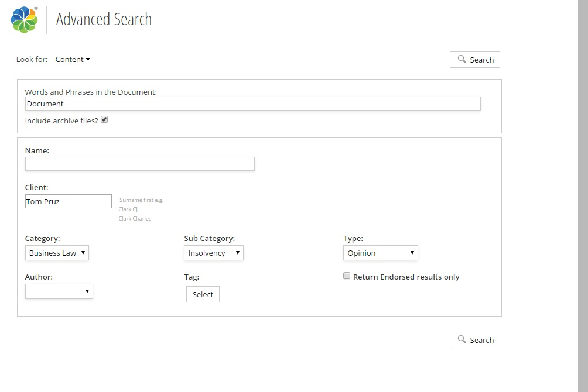The height and width of the screenshot is (392, 588).
Task: Click the top Search button
Action: pos(475,60)
